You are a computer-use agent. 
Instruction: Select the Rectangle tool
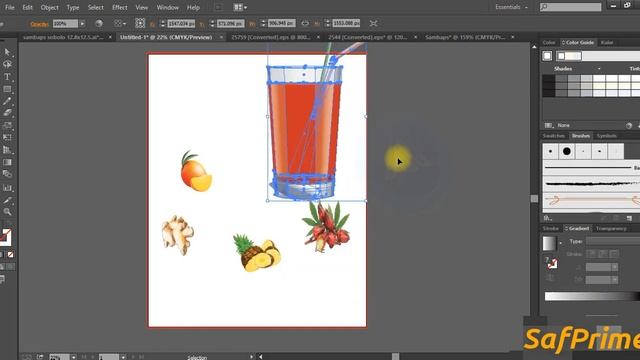(7, 89)
